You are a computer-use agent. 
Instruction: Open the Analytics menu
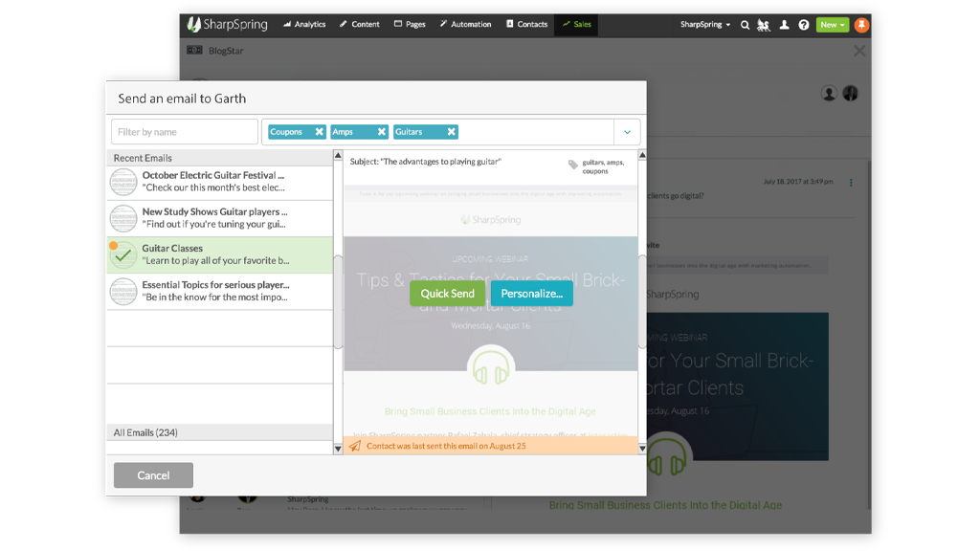click(303, 24)
